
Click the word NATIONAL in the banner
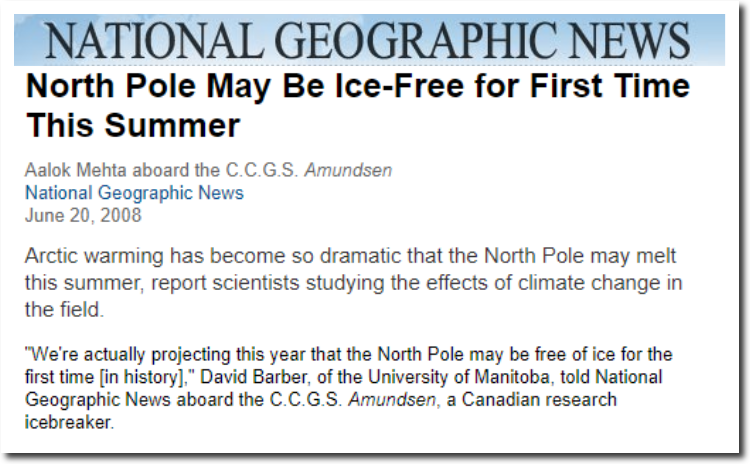click(155, 40)
